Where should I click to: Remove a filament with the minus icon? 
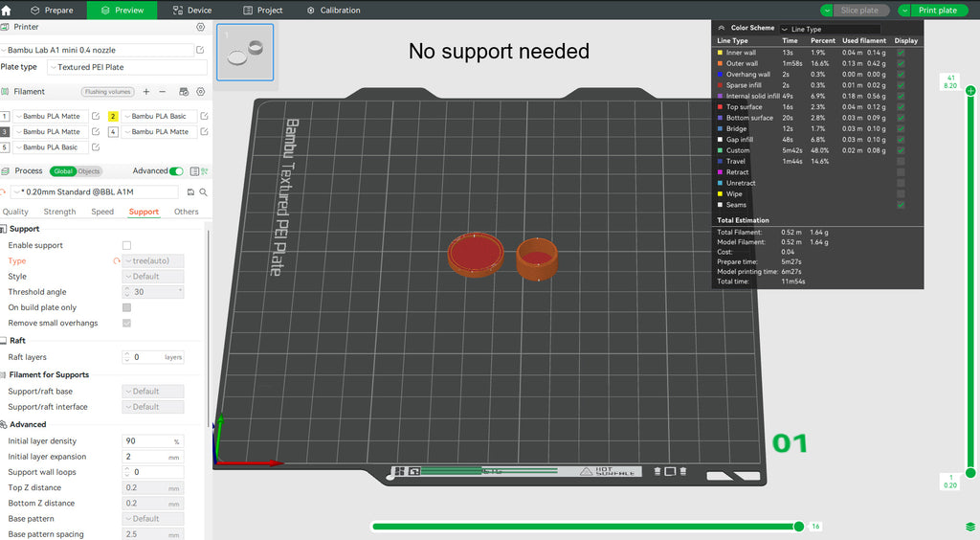(162, 92)
